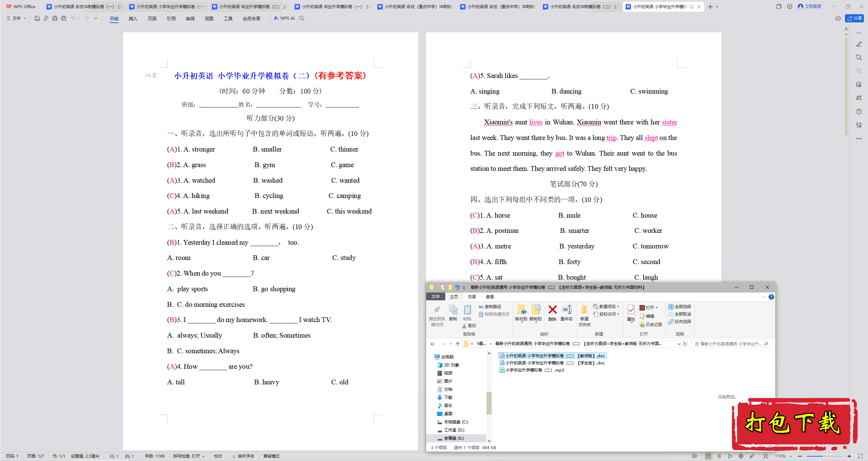Click the Print icon in quick access toolbar
The height and width of the screenshot is (461, 868).
pyautogui.click(x=55, y=18)
